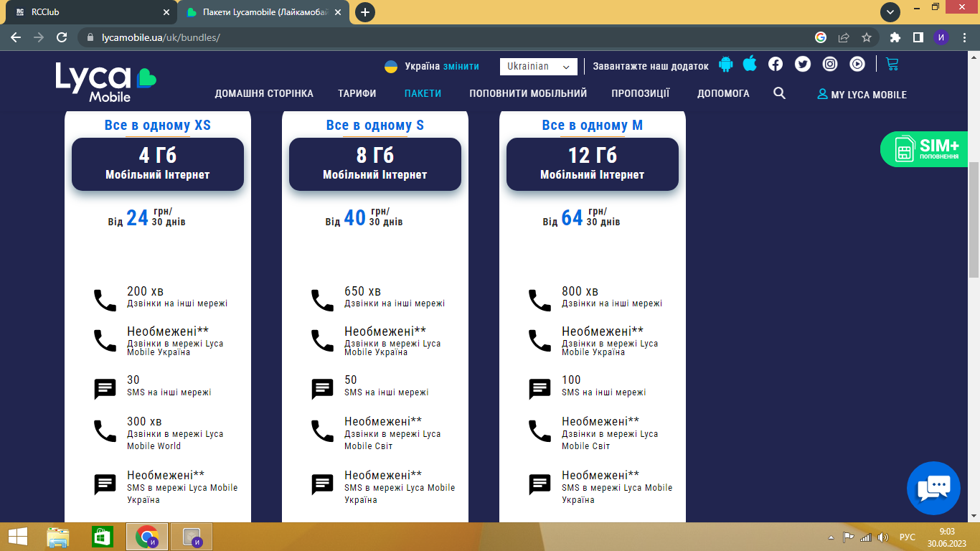980x551 pixels.
Task: Open the YouTube play icon in header
Action: [857, 64]
